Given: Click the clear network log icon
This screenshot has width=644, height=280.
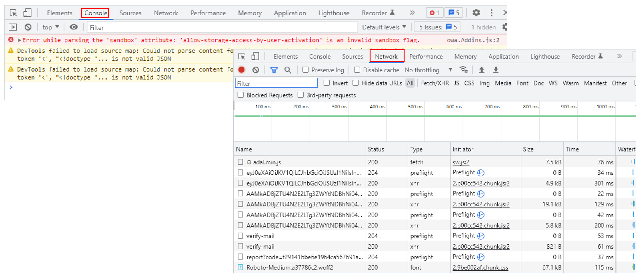Looking at the screenshot, I should [x=256, y=70].
